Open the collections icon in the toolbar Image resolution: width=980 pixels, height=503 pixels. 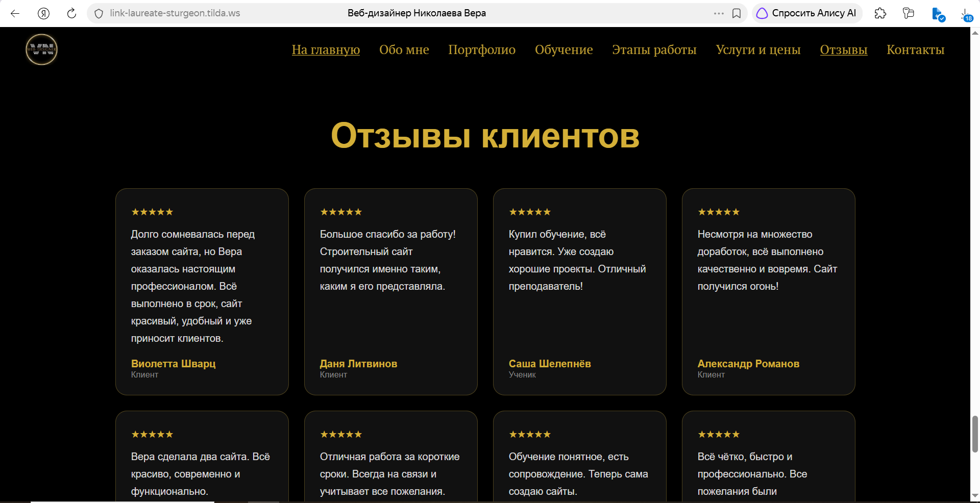point(909,13)
